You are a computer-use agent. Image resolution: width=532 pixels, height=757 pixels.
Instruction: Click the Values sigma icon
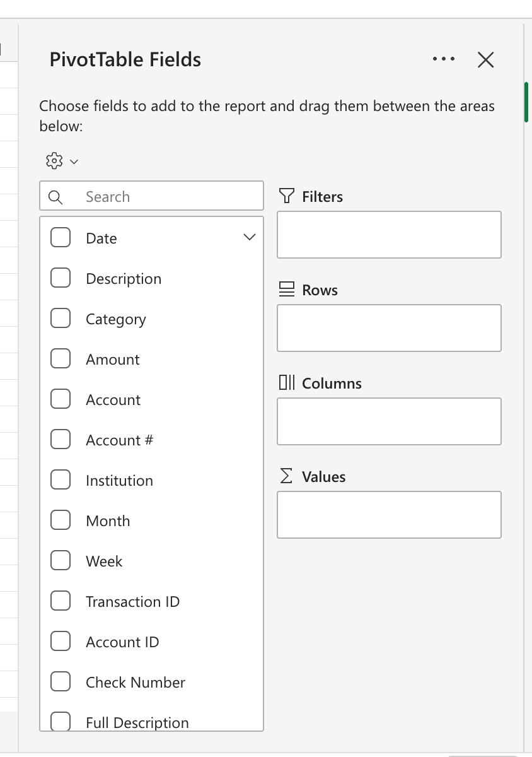[286, 476]
